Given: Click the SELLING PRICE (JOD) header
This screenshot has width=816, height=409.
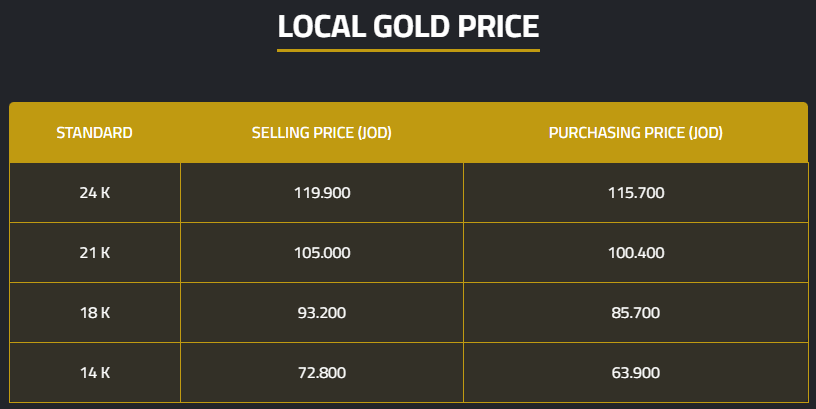Looking at the screenshot, I should [321, 132].
